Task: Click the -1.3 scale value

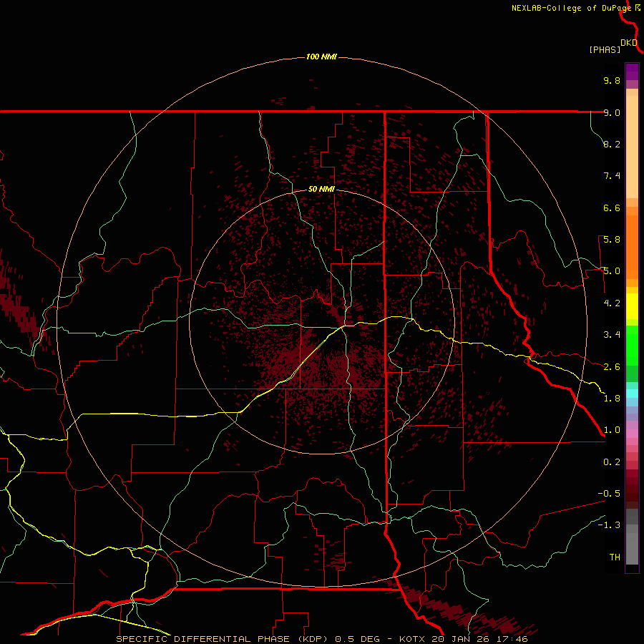Action: coord(609,525)
